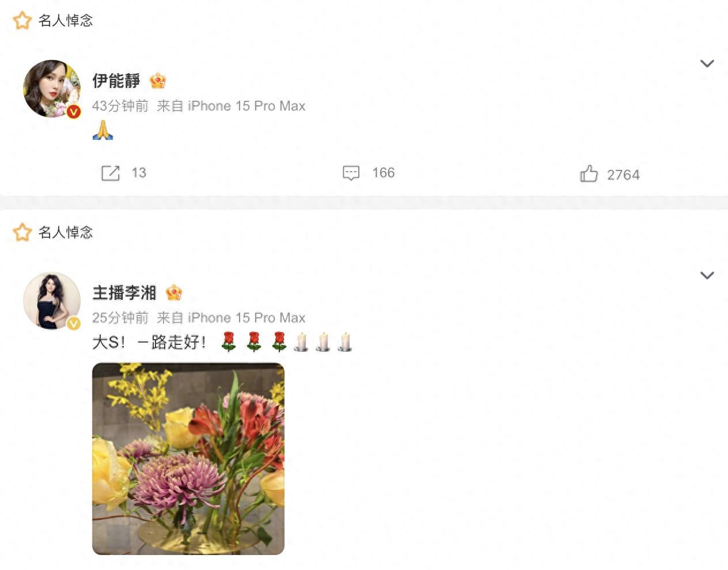
Task: Open the first 名人悼念 topic label
Action: coord(66,21)
